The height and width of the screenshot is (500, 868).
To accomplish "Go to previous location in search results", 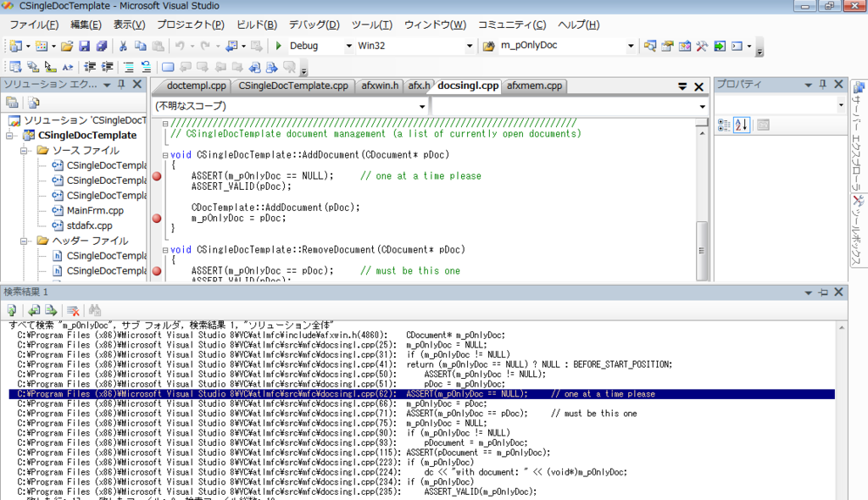I will point(34,311).
